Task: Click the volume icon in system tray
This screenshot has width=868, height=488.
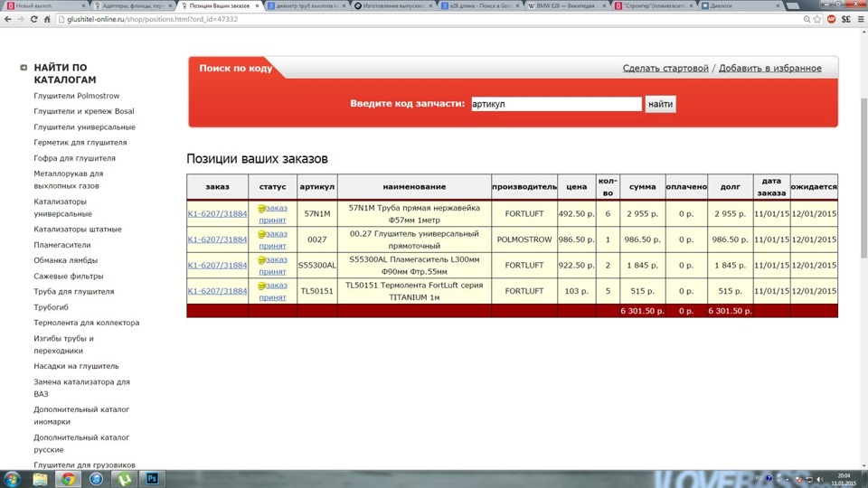Action: click(820, 479)
